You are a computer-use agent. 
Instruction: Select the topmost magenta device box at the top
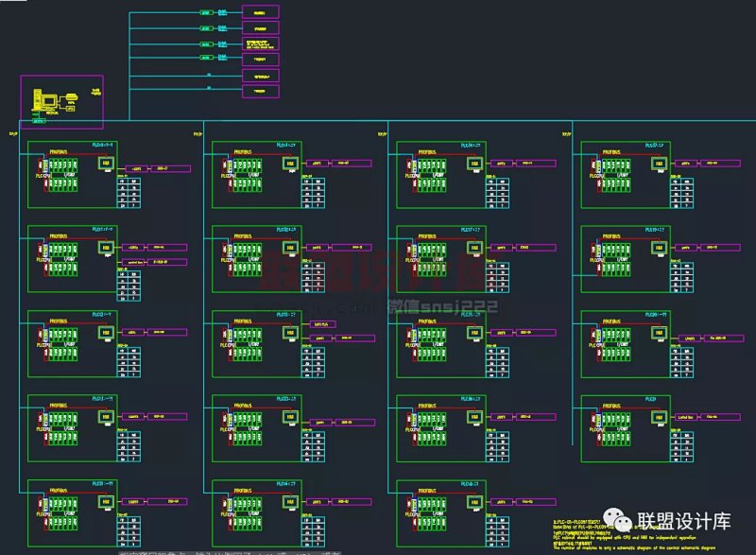261,13
